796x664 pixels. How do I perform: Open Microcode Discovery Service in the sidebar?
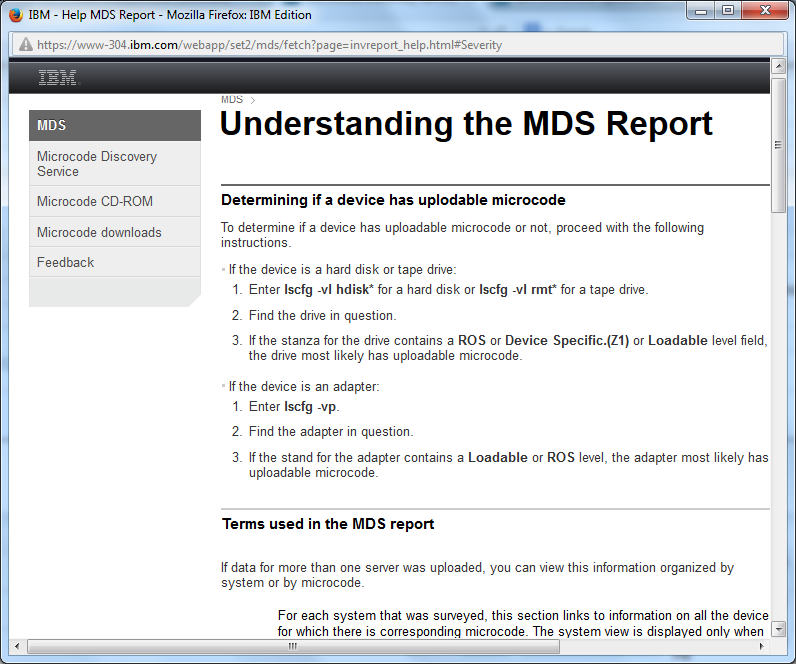[97, 164]
